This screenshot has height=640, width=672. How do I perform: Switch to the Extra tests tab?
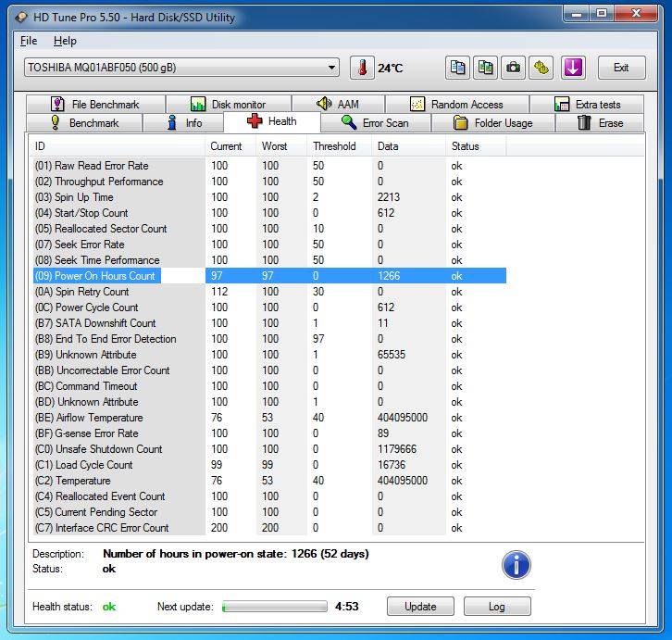pos(587,105)
